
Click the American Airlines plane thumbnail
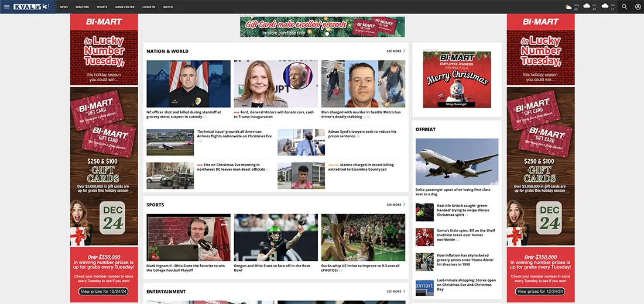point(170,143)
